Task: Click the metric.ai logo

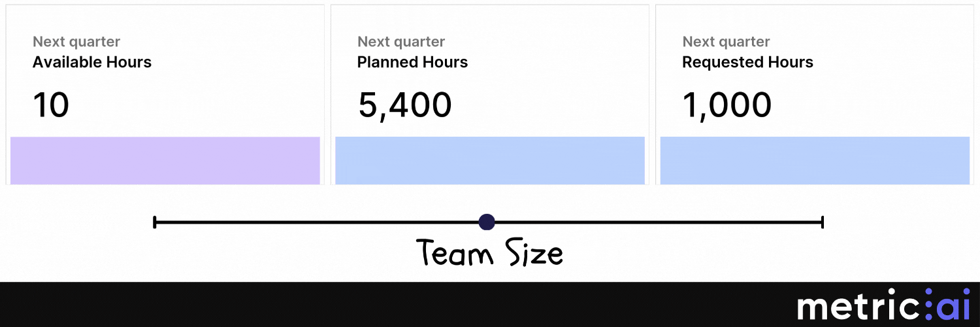Action: tap(882, 307)
